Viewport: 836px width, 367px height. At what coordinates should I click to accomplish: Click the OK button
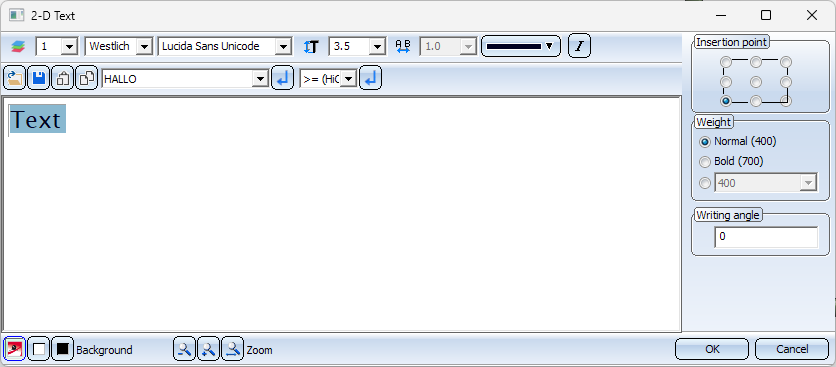[x=712, y=349]
